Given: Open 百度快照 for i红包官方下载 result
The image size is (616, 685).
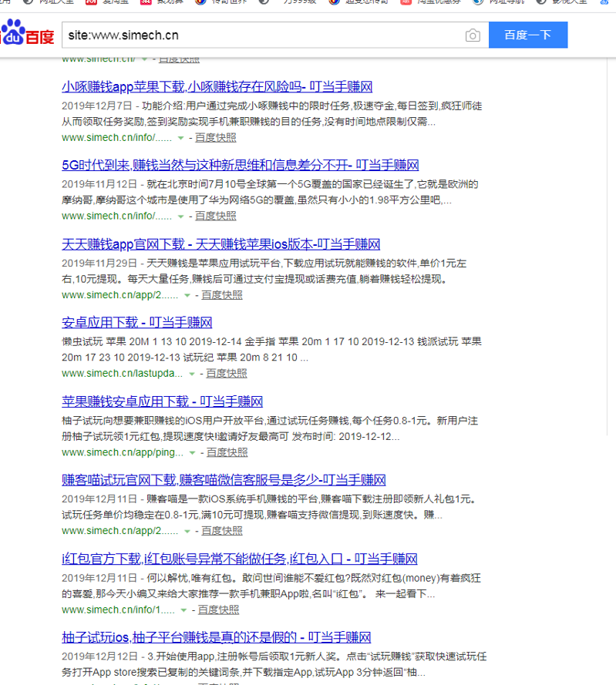Looking at the screenshot, I should (219, 609).
